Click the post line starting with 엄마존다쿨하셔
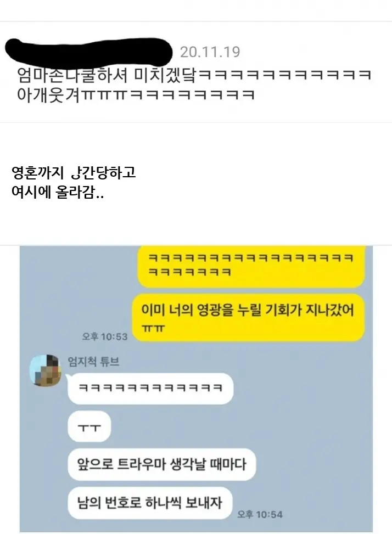This screenshot has height=534, width=392. (x=194, y=75)
